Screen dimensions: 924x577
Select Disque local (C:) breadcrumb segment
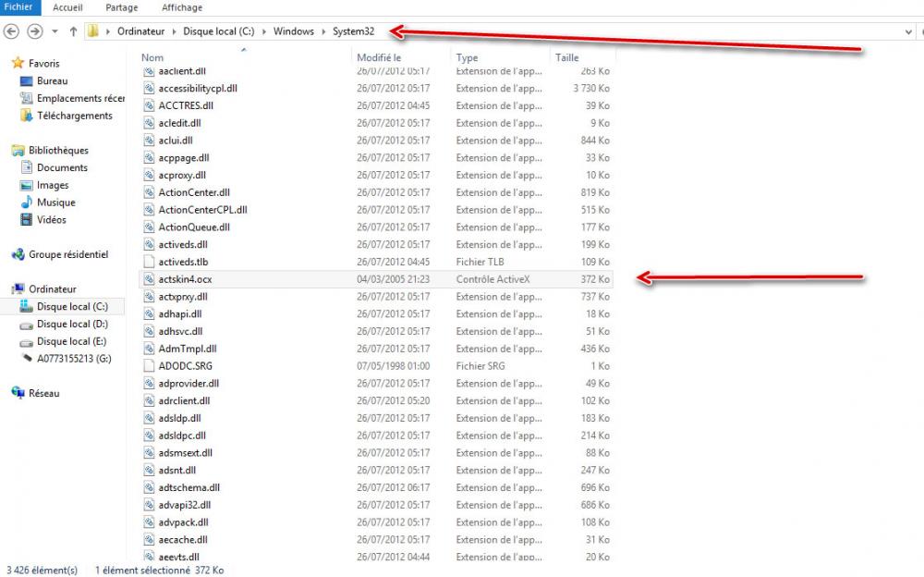tap(219, 31)
